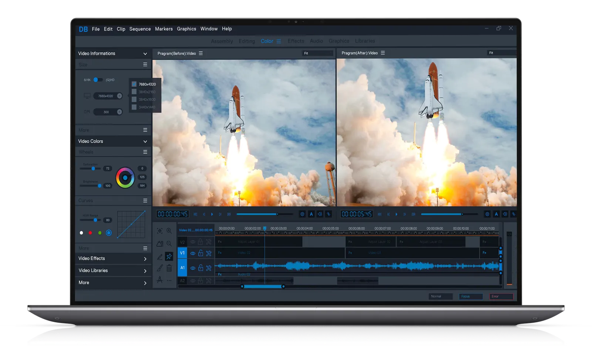Open settings gear in Before video controls

point(302,214)
